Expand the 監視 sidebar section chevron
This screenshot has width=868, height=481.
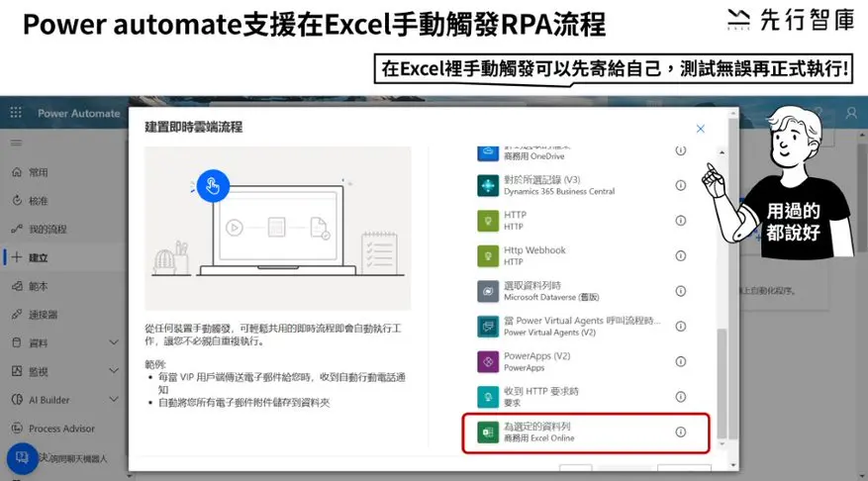click(x=114, y=371)
